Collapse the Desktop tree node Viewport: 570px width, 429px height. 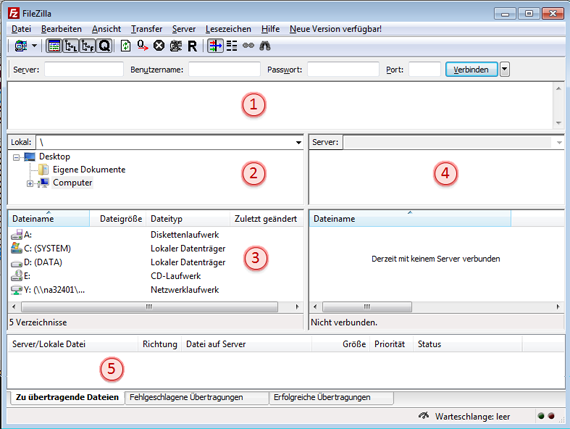(x=16, y=157)
